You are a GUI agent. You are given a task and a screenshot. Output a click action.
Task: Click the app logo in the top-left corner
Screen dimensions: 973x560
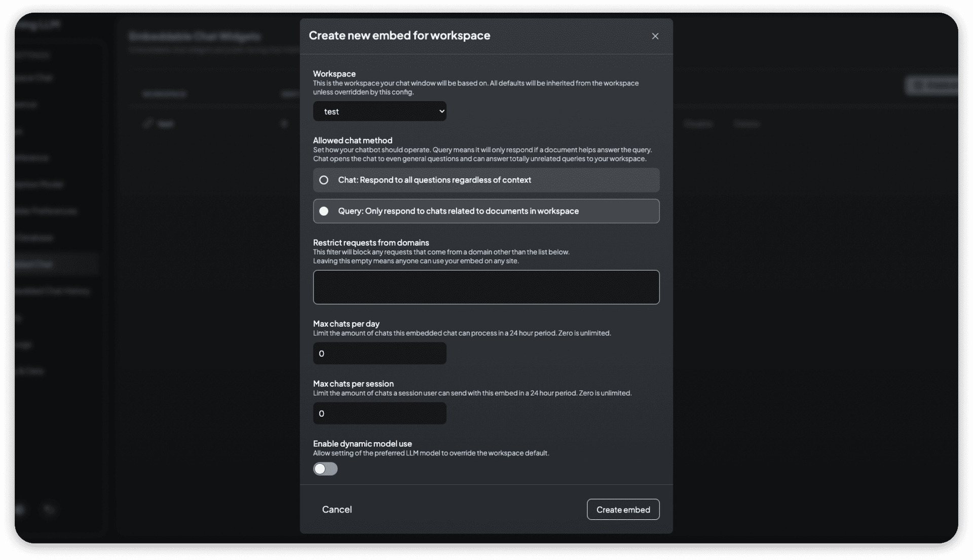(x=38, y=24)
